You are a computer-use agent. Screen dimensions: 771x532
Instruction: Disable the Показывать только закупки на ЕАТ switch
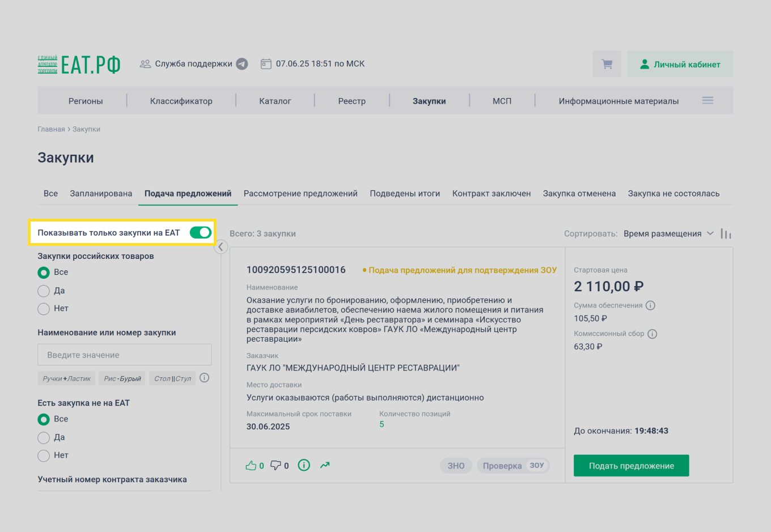201,232
